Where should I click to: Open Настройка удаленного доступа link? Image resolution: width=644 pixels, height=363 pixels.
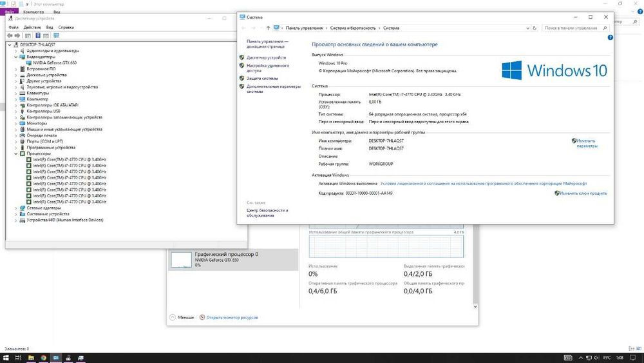tap(268, 68)
